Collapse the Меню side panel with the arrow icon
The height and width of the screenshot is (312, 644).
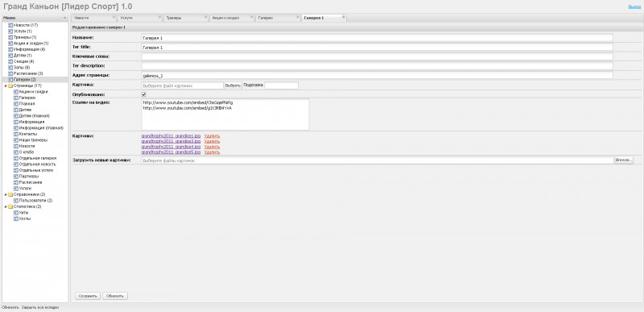(x=64, y=18)
